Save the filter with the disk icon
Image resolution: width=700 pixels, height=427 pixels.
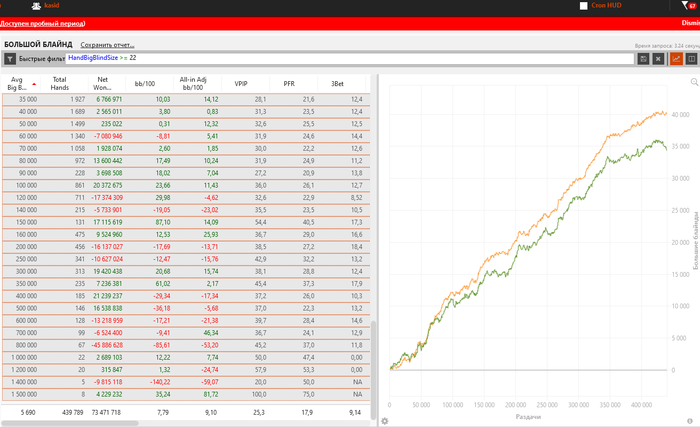pyautogui.click(x=643, y=59)
